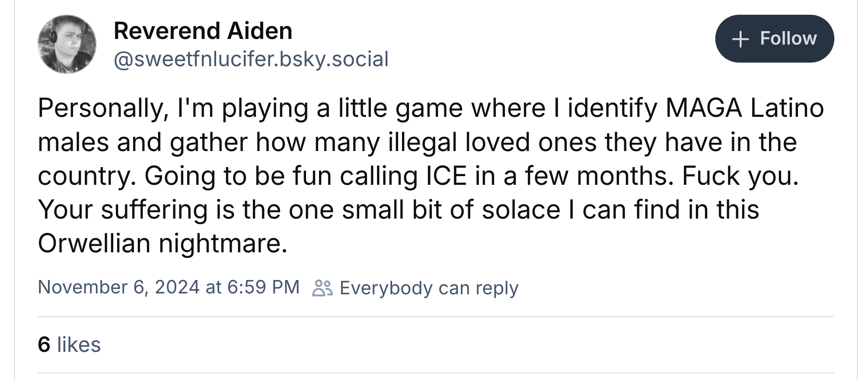Click the number 6 in likes count
This screenshot has width=868, height=380.
click(44, 345)
